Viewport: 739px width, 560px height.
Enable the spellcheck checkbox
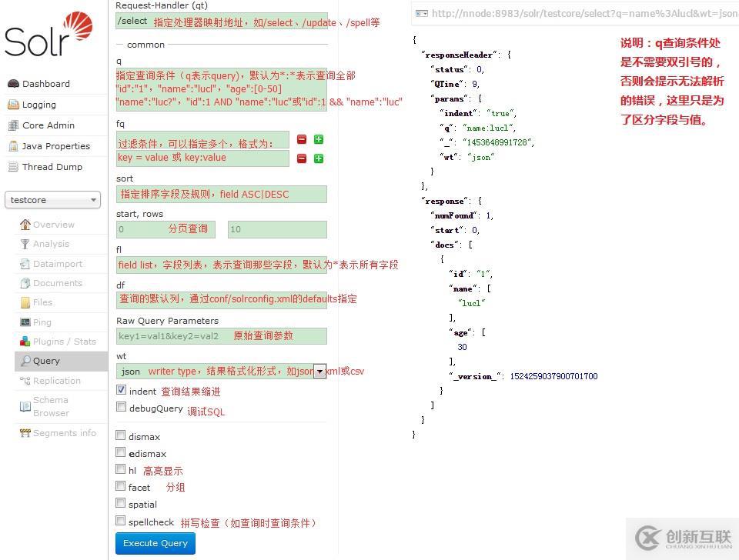(x=121, y=521)
